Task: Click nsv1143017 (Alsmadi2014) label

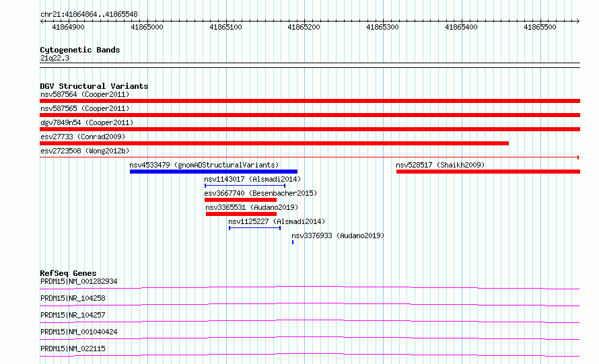Action: coord(252,179)
